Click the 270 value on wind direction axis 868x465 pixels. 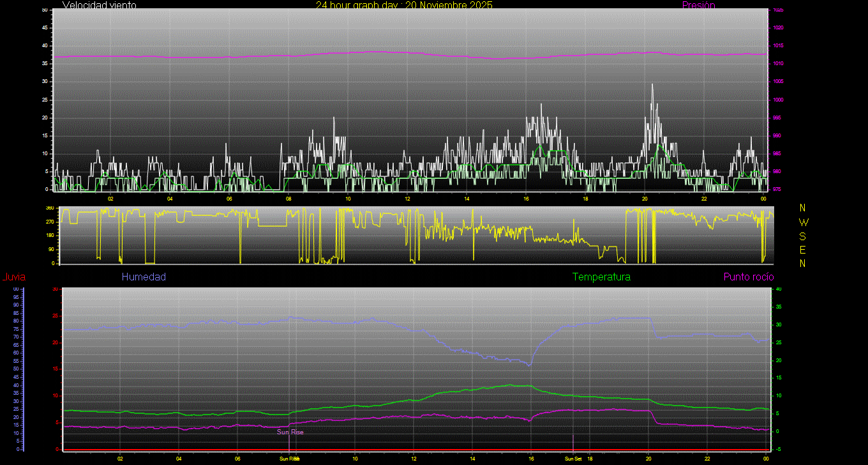pyautogui.click(x=49, y=222)
